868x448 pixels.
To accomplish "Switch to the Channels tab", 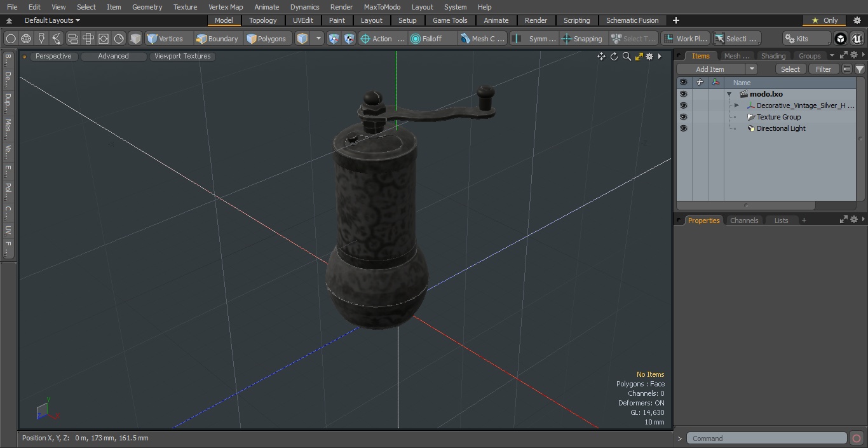I will coord(744,221).
